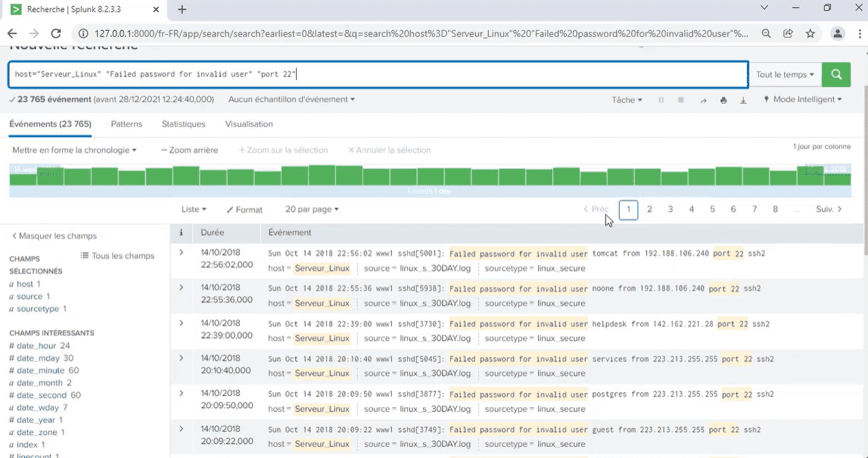Open Tout le temps time range picker
The height and width of the screenshot is (458, 868).
point(785,75)
